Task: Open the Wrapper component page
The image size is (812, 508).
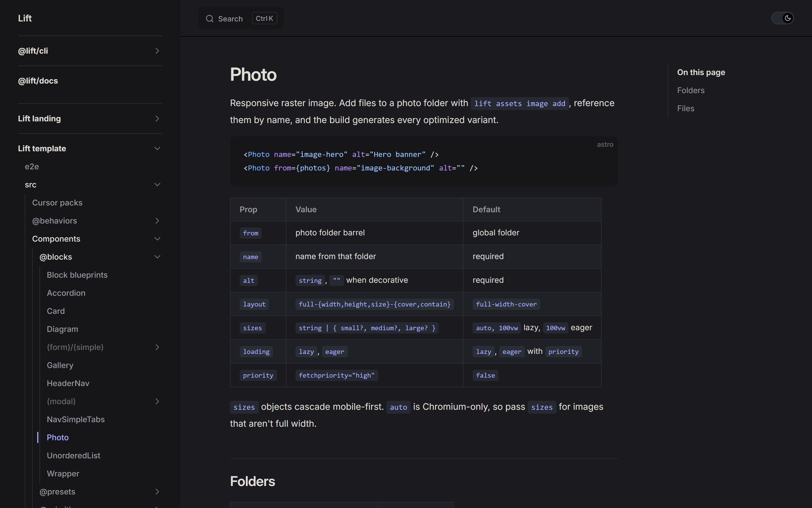Action: (63, 474)
